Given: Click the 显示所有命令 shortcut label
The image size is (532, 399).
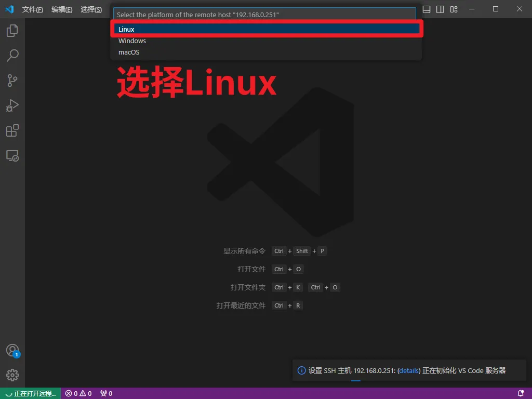Looking at the screenshot, I should (244, 251).
